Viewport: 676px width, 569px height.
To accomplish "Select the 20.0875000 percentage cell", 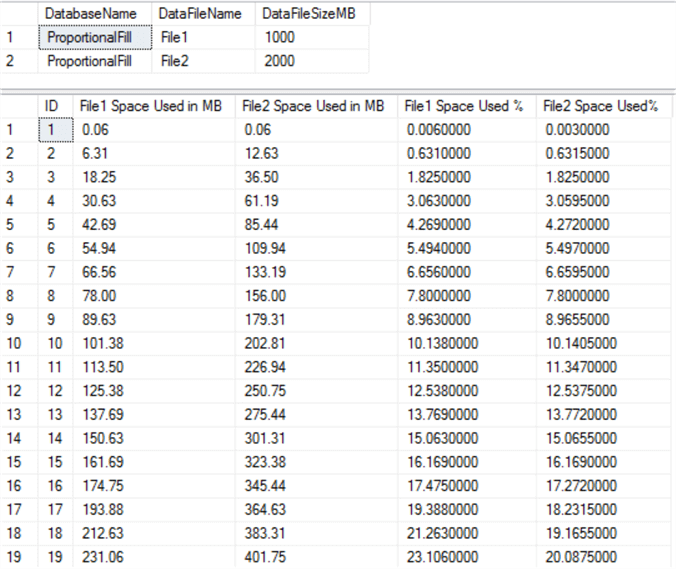I will pyautogui.click(x=604, y=557).
